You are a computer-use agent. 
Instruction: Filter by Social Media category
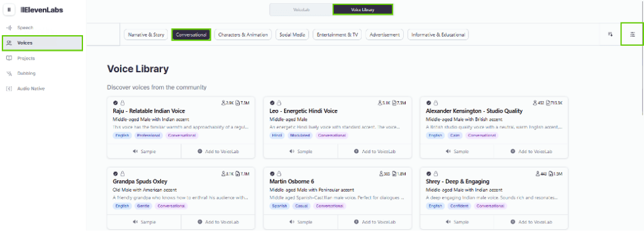[x=292, y=35]
